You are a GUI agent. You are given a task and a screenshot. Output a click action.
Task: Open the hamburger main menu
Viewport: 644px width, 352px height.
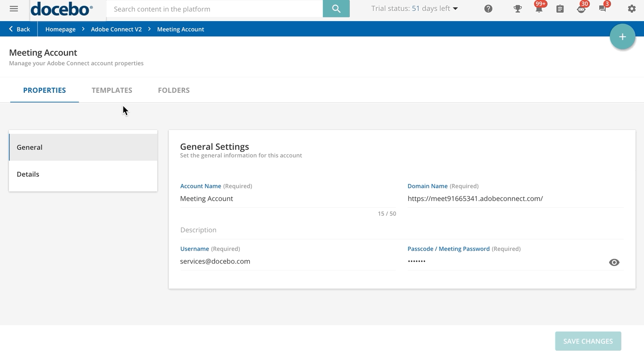(14, 8)
